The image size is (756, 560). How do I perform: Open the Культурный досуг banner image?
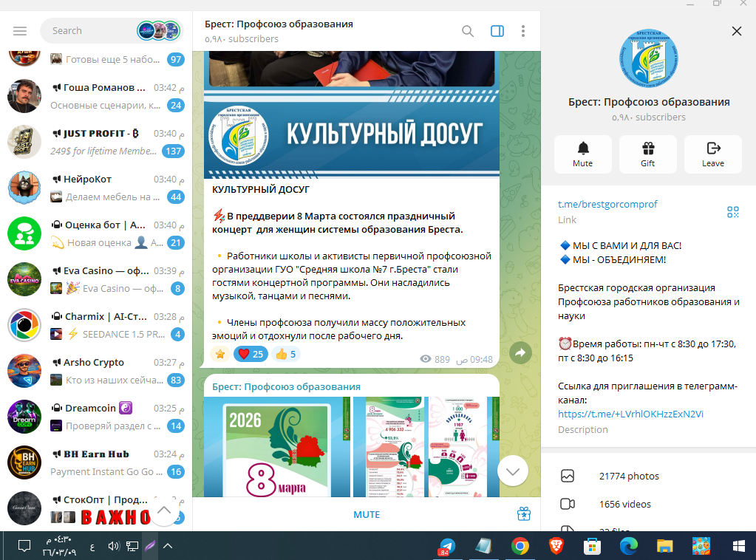[352, 134]
